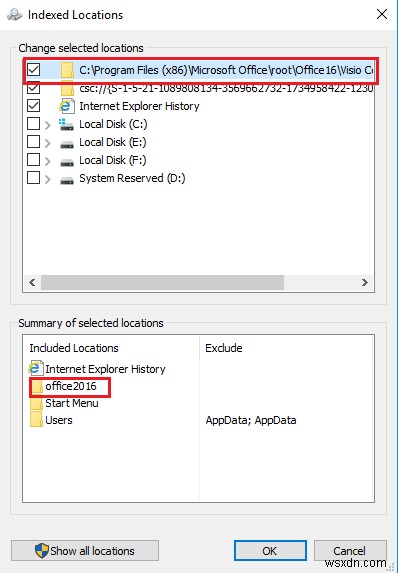Select Local Disk (C:) label
The height and width of the screenshot is (573, 398).
tap(113, 124)
